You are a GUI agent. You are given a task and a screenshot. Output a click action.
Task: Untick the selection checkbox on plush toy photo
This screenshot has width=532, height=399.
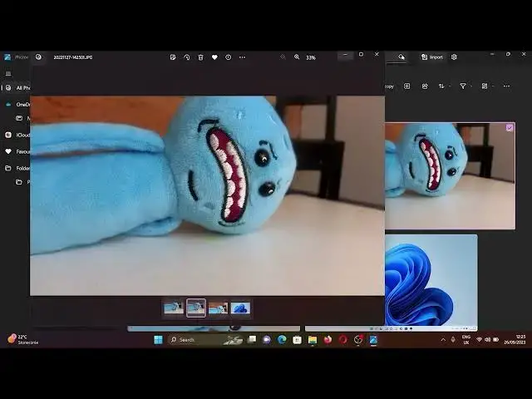pos(510,128)
